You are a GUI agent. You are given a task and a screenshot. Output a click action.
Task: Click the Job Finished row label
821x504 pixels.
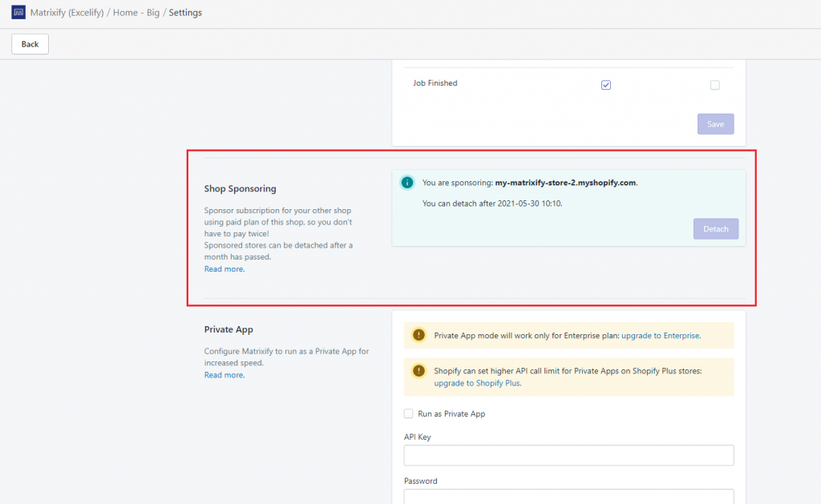(435, 83)
